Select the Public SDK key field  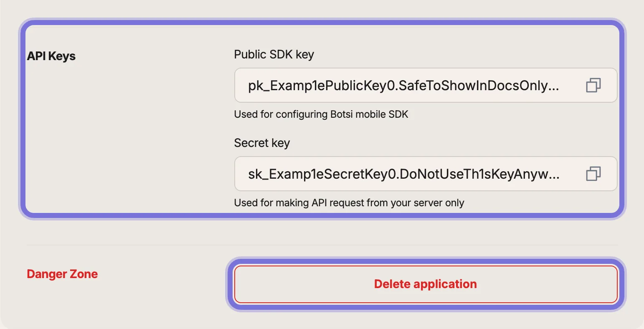[x=426, y=85]
